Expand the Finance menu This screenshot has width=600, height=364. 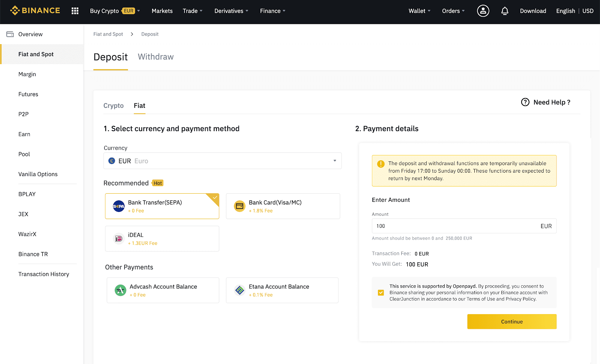pos(273,11)
